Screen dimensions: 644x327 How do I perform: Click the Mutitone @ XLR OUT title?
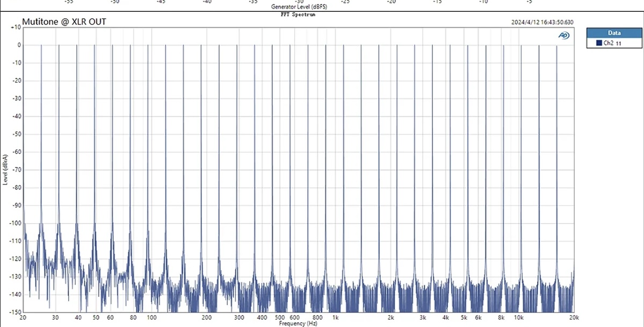coord(64,22)
